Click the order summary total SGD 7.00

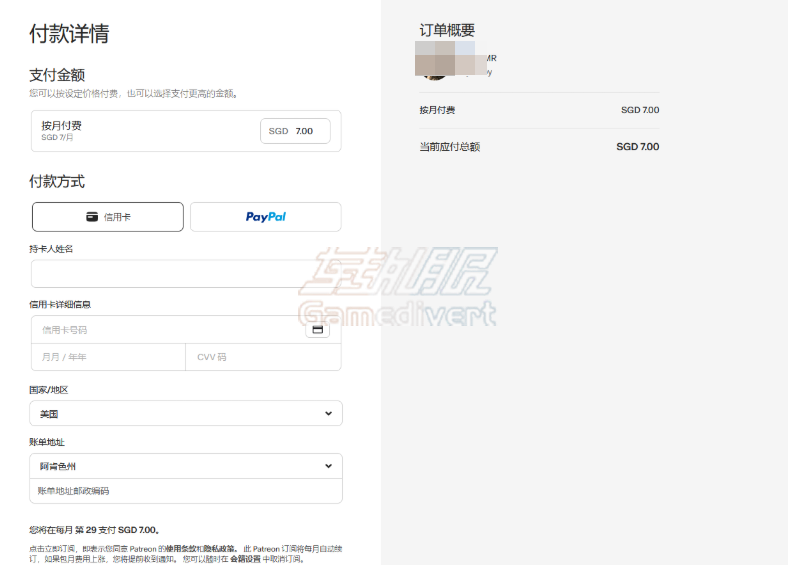(638, 147)
